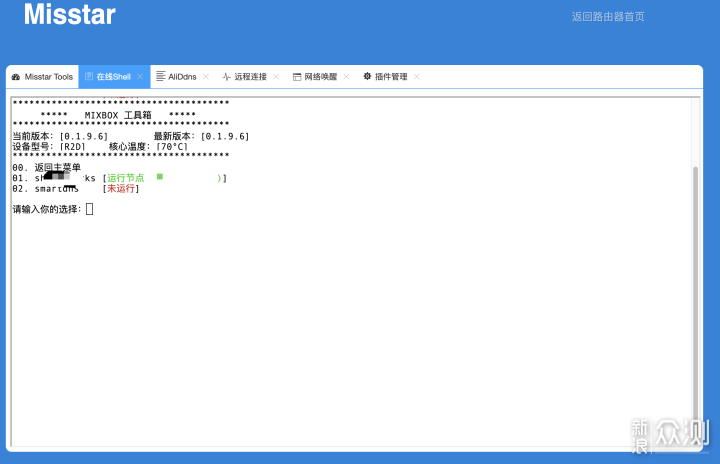Go back via 返回路由器首页 link
The width and height of the screenshot is (720, 464).
[x=608, y=17]
